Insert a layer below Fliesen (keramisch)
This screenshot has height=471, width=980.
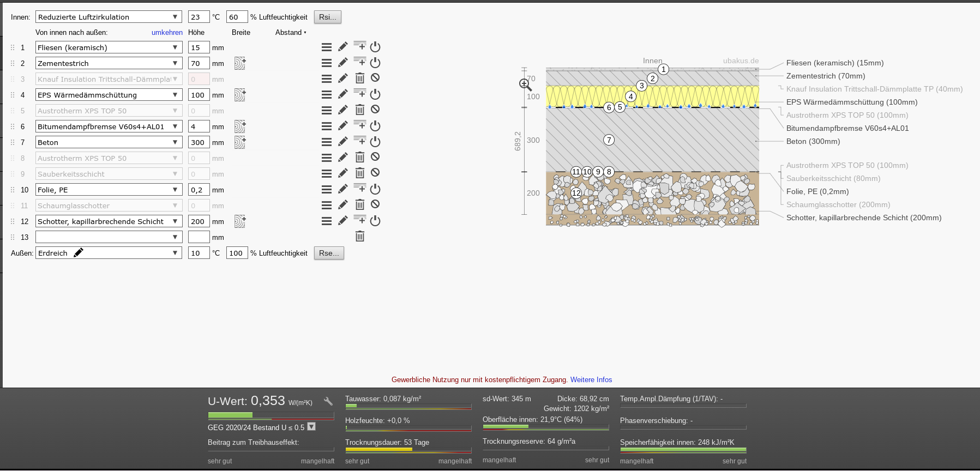pos(360,46)
